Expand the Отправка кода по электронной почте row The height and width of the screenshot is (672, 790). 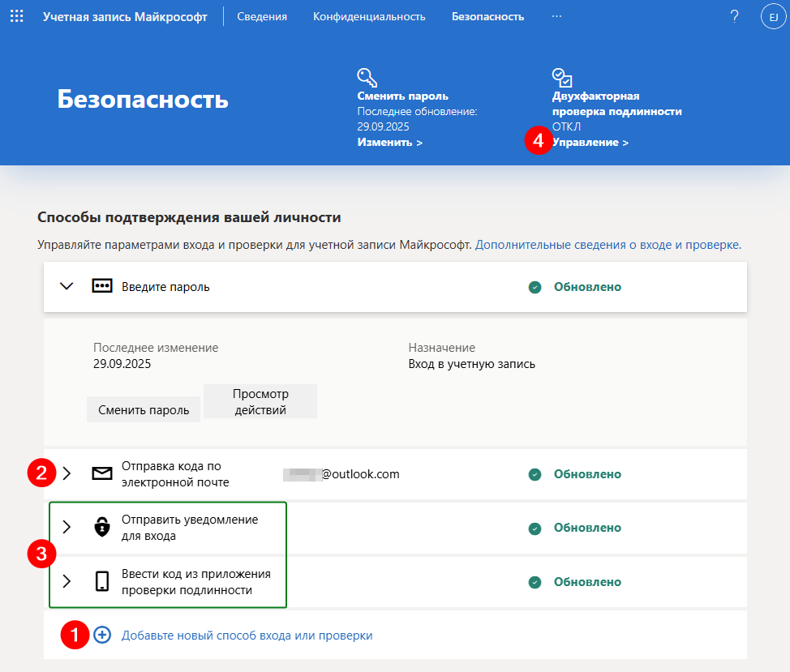[x=67, y=473]
